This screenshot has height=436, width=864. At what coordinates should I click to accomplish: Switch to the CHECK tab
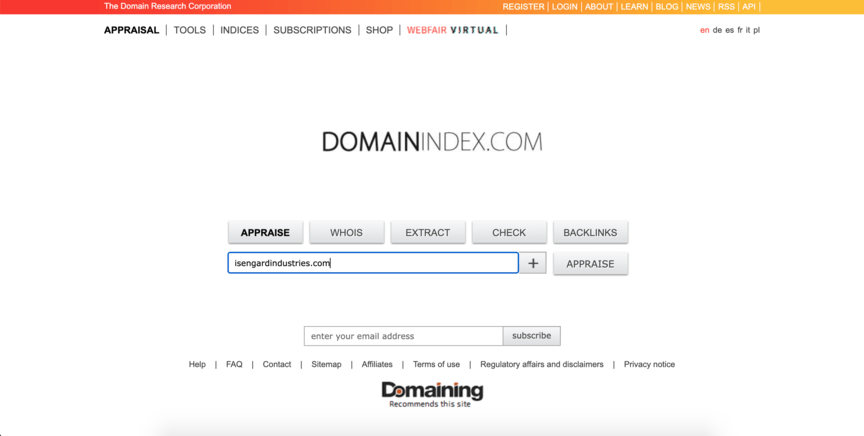pyautogui.click(x=509, y=233)
